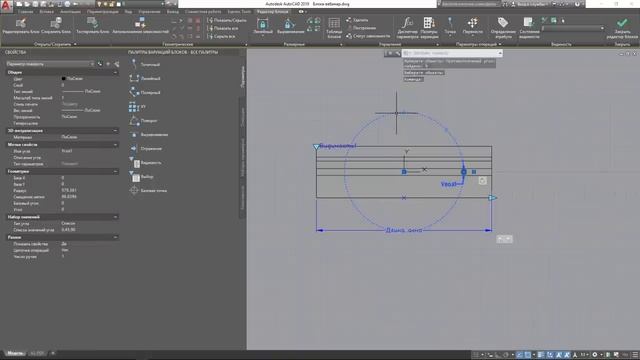Collapse the property labels (Метки свойств) section
This screenshot has height=360, width=640.
coord(115,144)
